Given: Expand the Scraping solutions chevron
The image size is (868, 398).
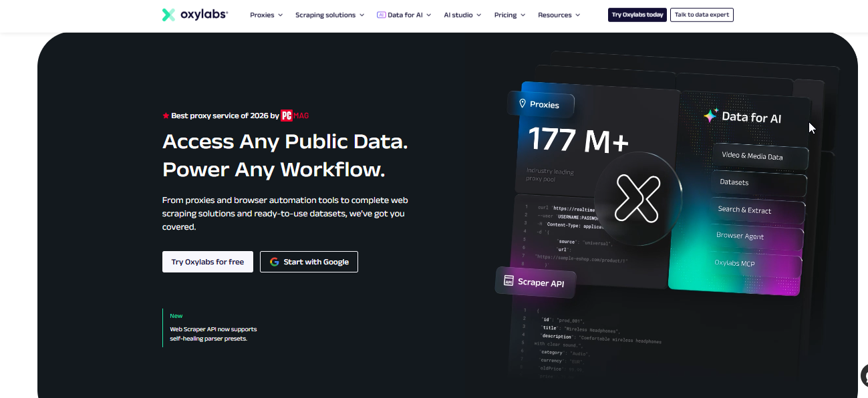Looking at the screenshot, I should 361,15.
